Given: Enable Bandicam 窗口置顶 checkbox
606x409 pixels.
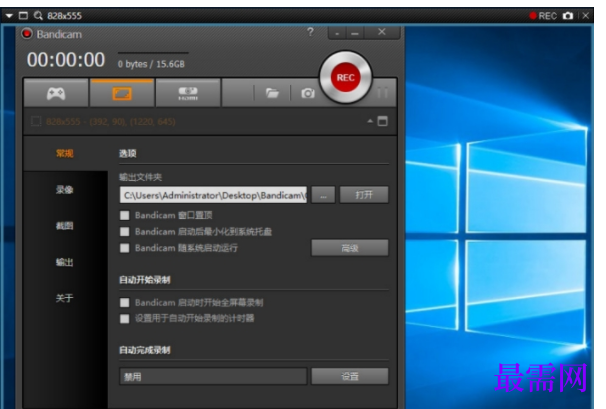Looking at the screenshot, I should [x=124, y=215].
